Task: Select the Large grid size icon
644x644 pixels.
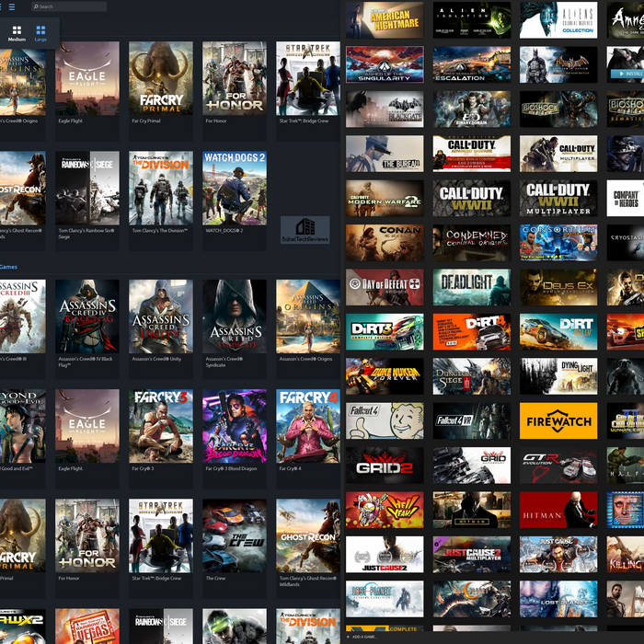Action: click(x=40, y=30)
